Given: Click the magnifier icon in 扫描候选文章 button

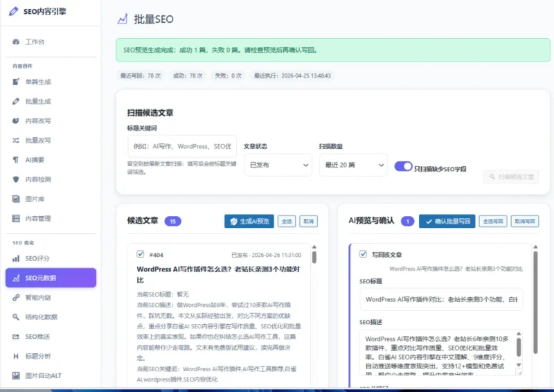Looking at the screenshot, I should point(492,177).
